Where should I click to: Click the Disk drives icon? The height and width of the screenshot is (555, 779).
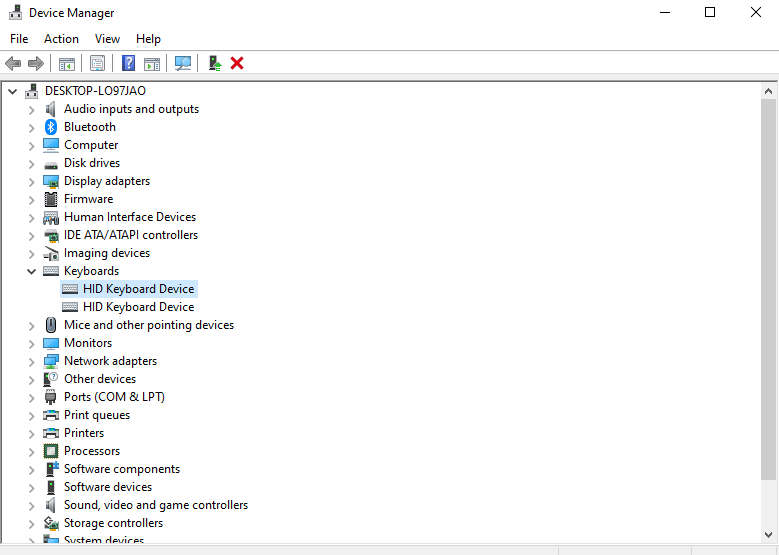tap(51, 164)
